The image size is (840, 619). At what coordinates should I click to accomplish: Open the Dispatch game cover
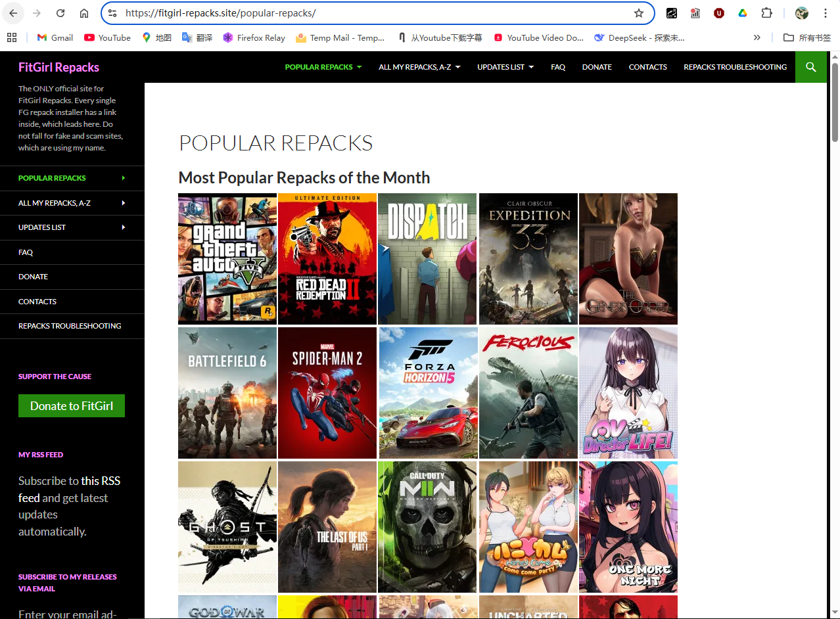[427, 259]
